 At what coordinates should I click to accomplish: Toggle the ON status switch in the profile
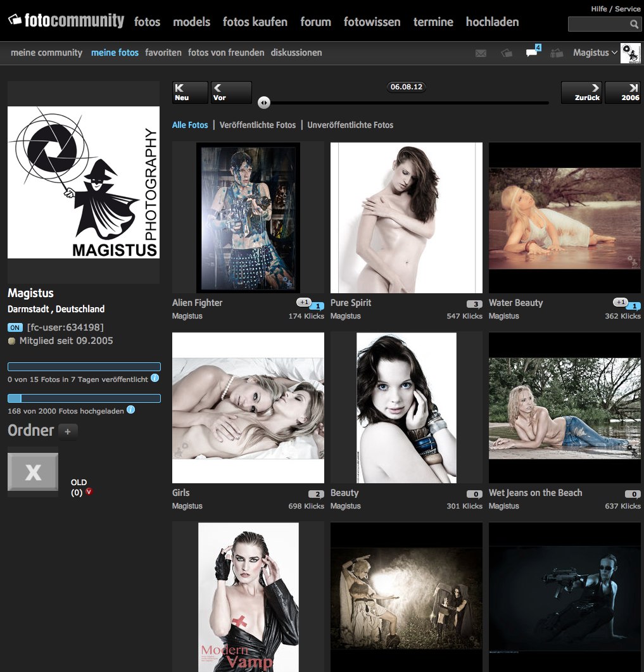15,327
